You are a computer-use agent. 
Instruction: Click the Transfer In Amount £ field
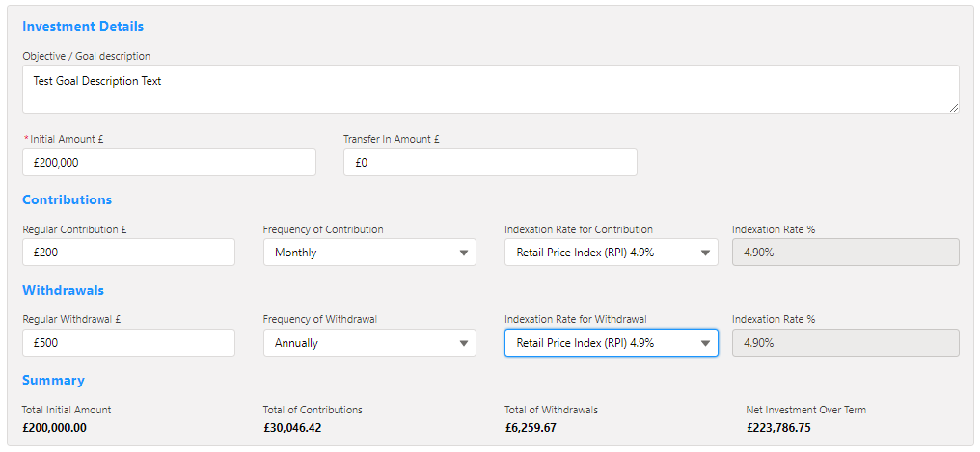(x=490, y=163)
